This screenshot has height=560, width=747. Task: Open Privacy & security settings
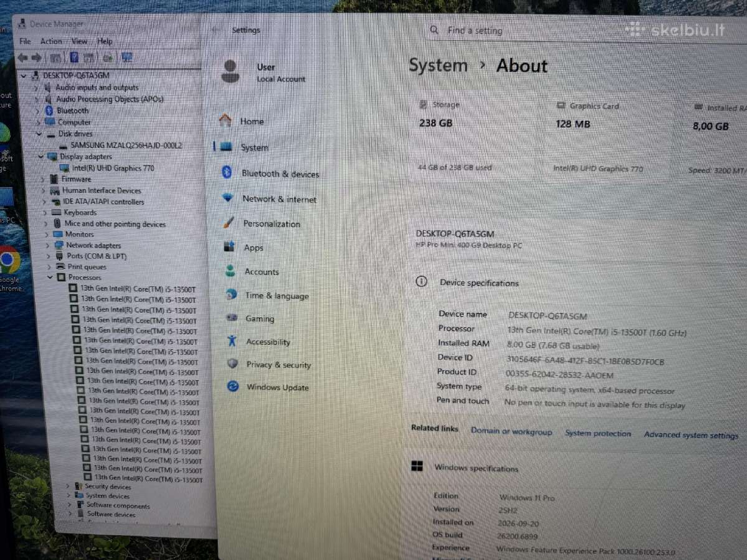278,365
